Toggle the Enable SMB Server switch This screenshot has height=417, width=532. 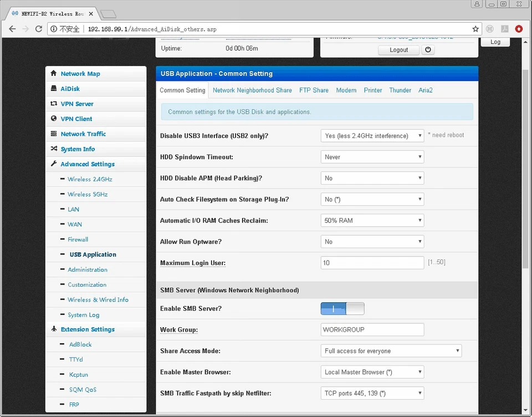click(x=342, y=309)
